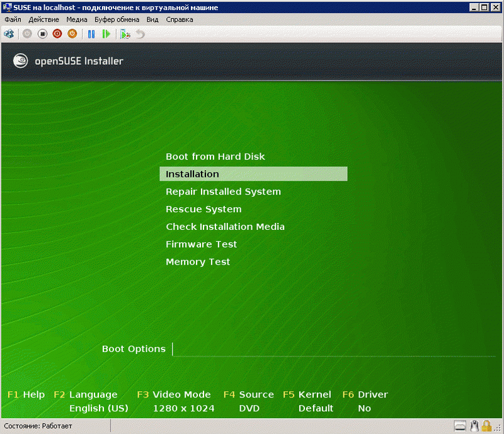Open the F5 Kernel selector

(x=307, y=394)
